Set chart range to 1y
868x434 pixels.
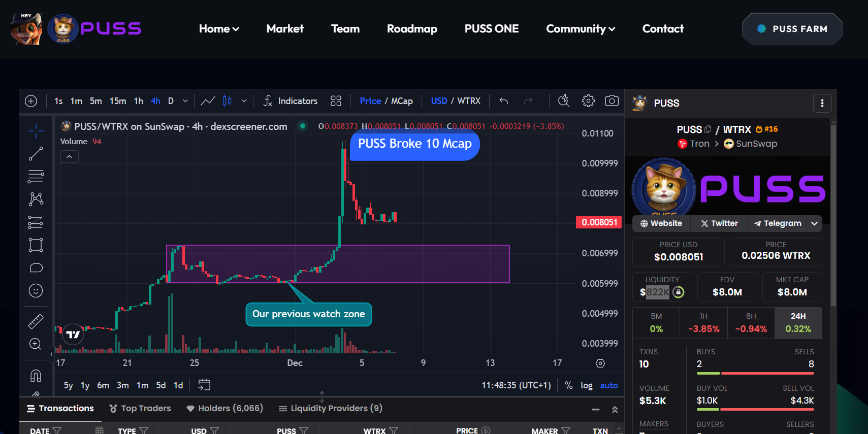click(85, 385)
